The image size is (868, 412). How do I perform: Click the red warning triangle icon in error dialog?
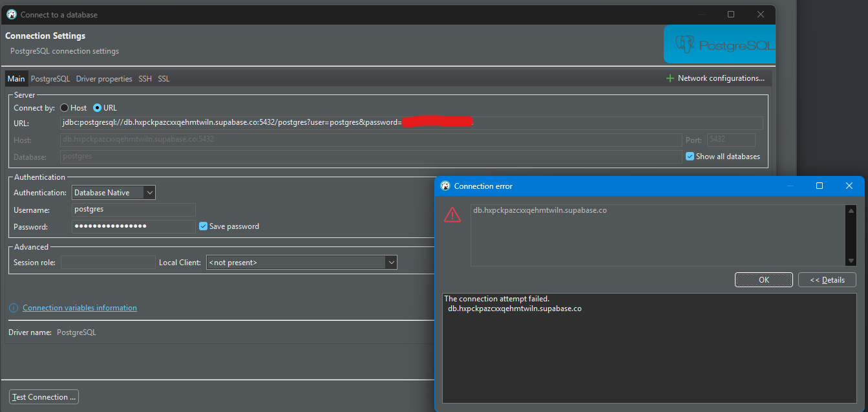tap(452, 215)
